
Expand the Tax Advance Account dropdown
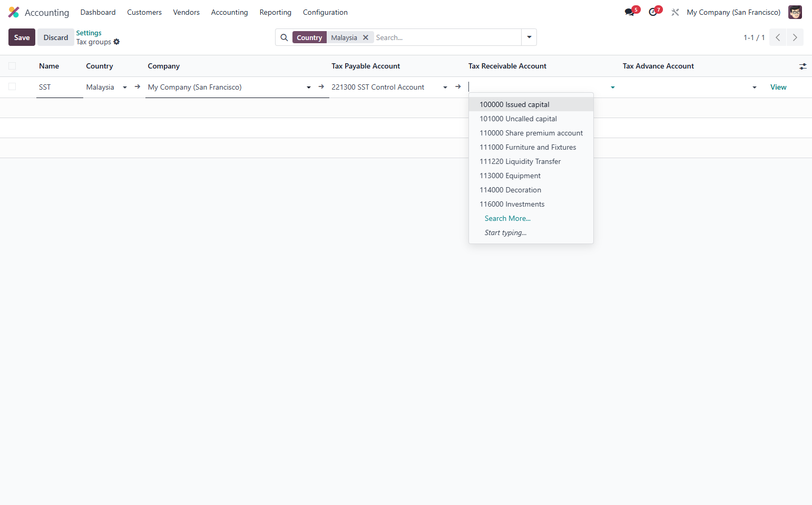755,88
